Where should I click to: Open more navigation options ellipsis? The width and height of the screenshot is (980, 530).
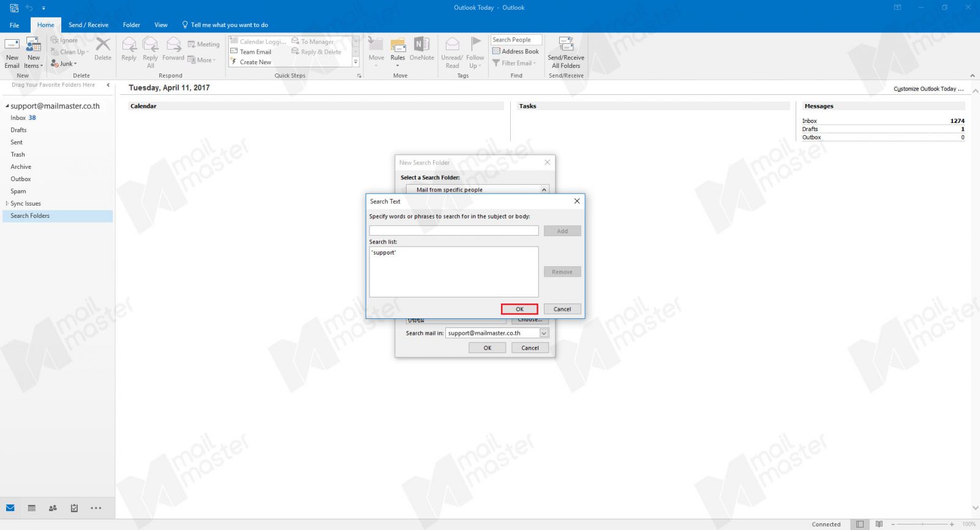coord(96,508)
